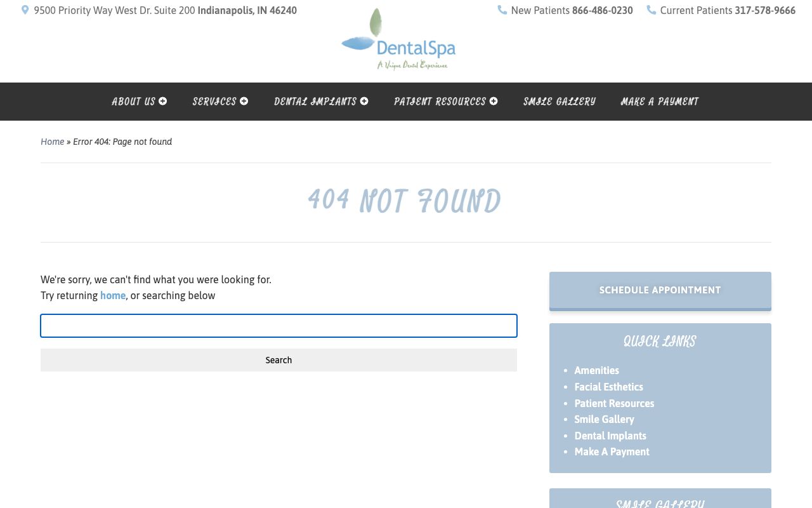Open the Amenities quick link
The width and height of the screenshot is (812, 508).
pyautogui.click(x=596, y=370)
